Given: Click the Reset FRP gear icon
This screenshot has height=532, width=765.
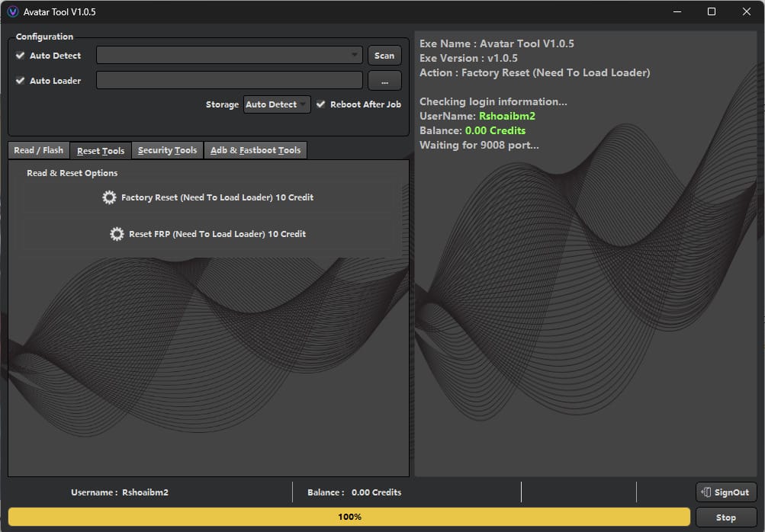Looking at the screenshot, I should 117,234.
